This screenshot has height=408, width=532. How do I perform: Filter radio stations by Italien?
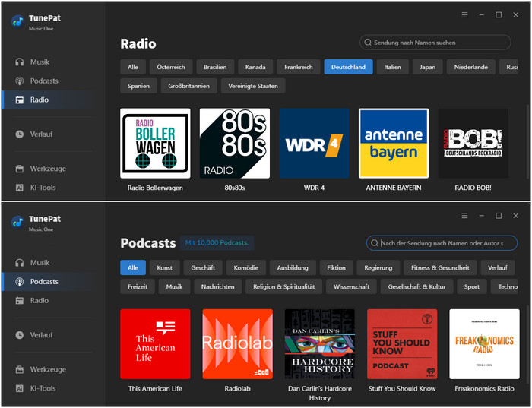pos(393,67)
